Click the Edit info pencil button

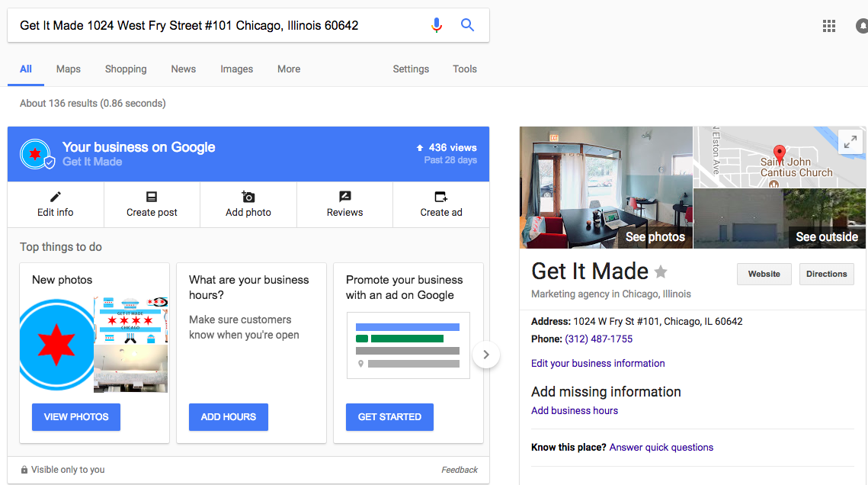[56, 204]
